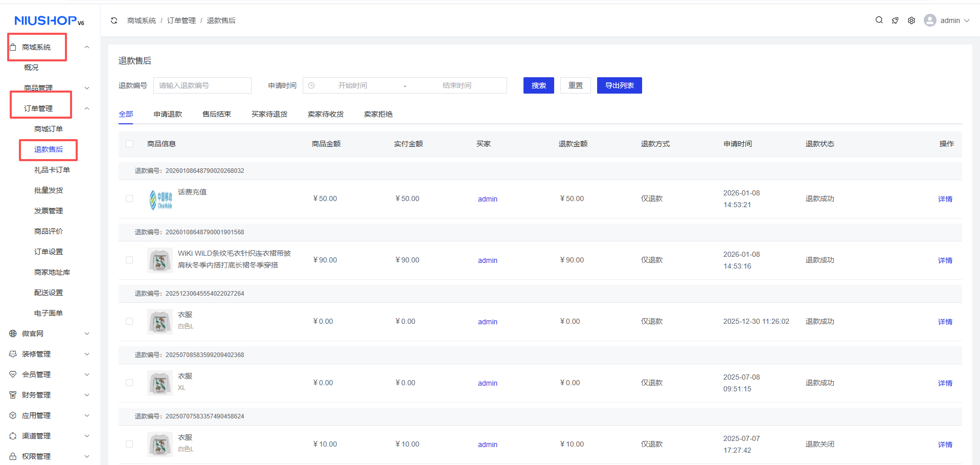Click the rocket icon in top bar
Image resolution: width=980 pixels, height=465 pixels.
tap(895, 20)
